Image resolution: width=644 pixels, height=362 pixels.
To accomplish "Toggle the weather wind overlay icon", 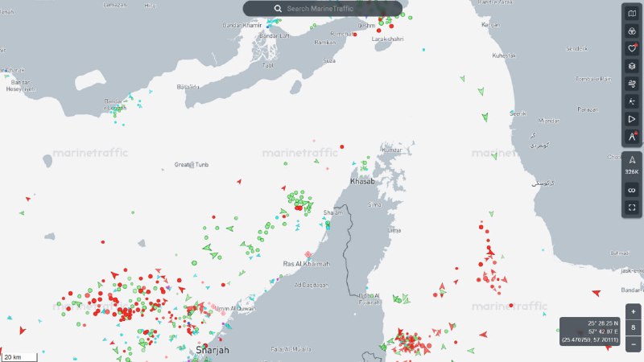I will (632, 84).
